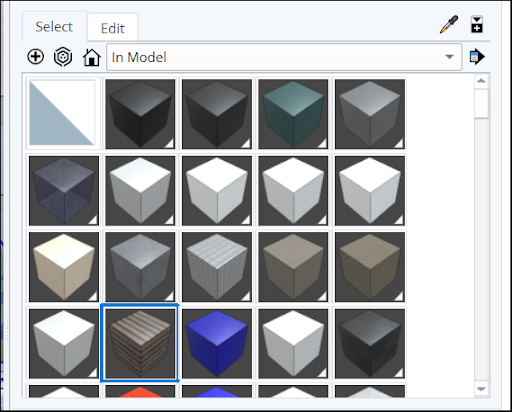Screen dimensions: 512x412
Task: Click the scrollbar up arrow
Action: [481, 81]
